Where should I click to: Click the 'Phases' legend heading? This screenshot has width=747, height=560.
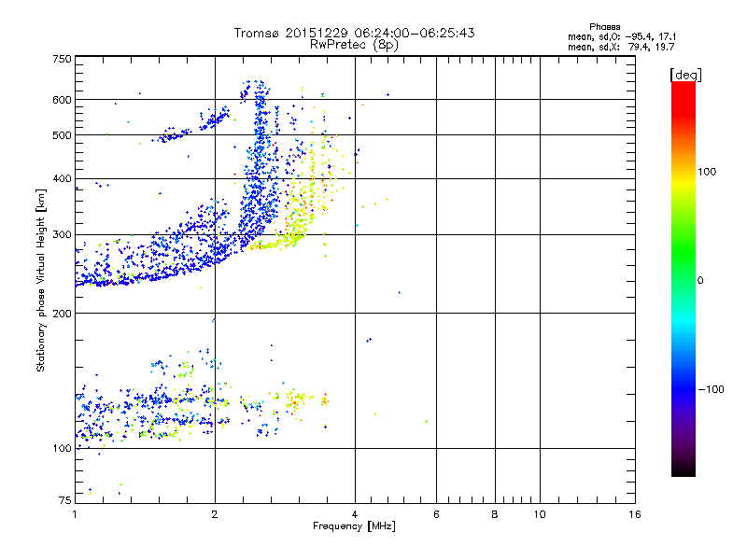click(604, 27)
